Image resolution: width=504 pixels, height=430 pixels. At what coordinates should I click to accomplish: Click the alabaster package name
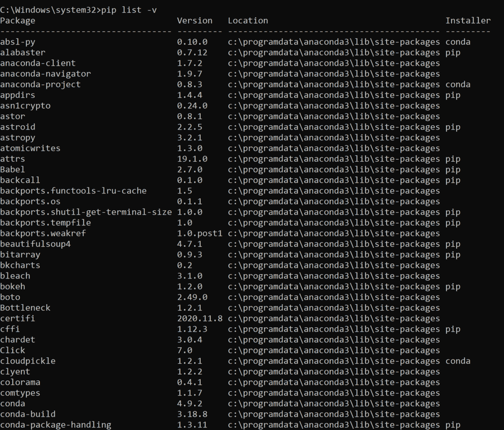pos(23,53)
